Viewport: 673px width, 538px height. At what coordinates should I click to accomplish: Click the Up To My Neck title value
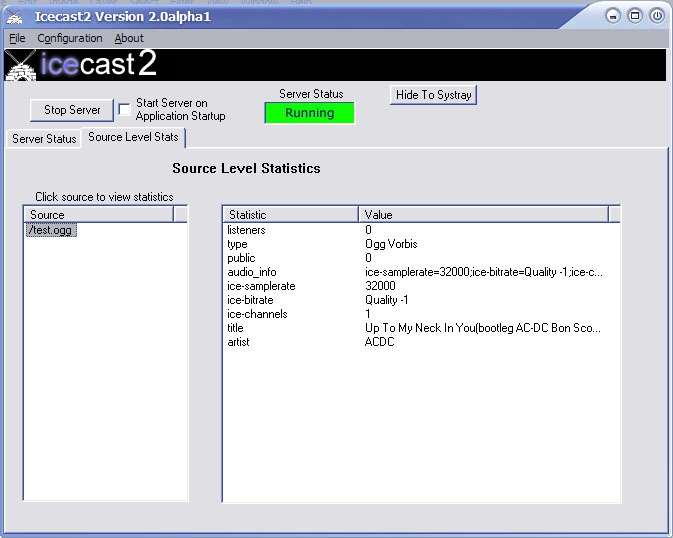tap(483, 328)
